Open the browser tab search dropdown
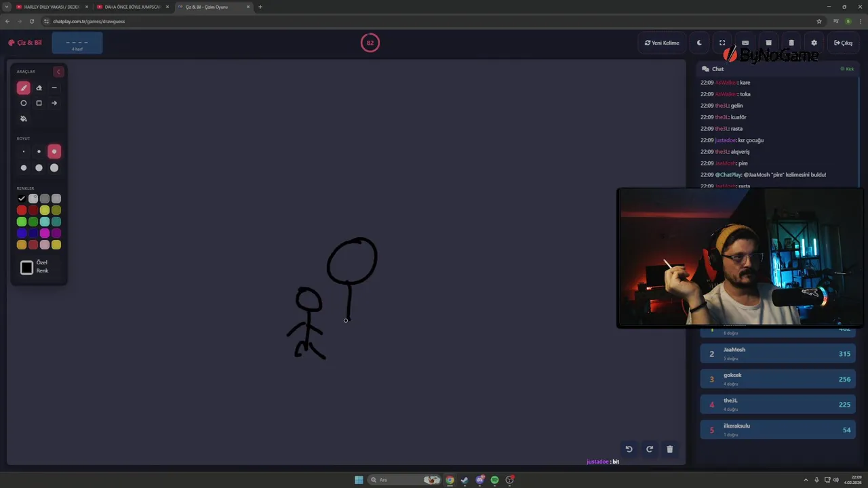 pos(6,7)
